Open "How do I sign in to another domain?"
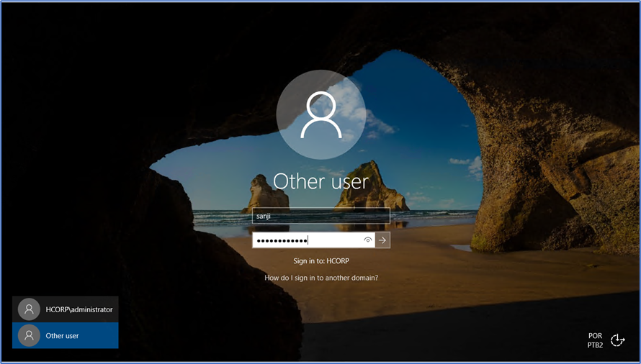Image resolution: width=641 pixels, height=364 pixels. (321, 278)
